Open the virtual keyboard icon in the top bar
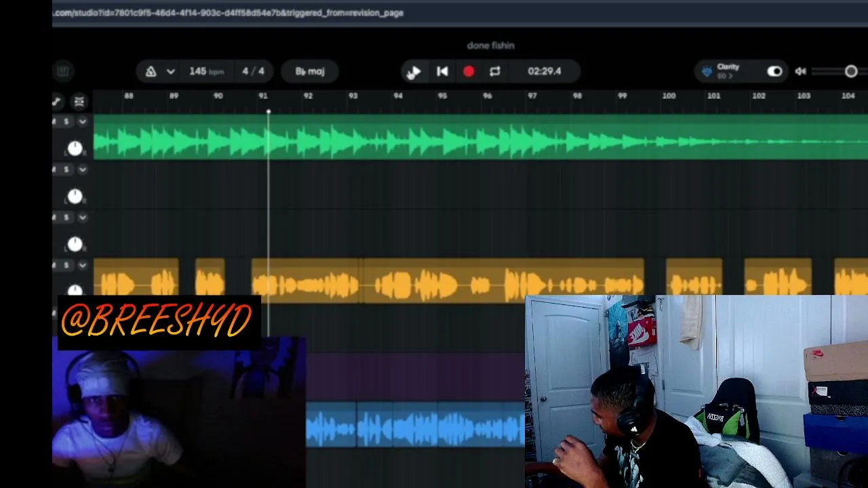 (62, 71)
